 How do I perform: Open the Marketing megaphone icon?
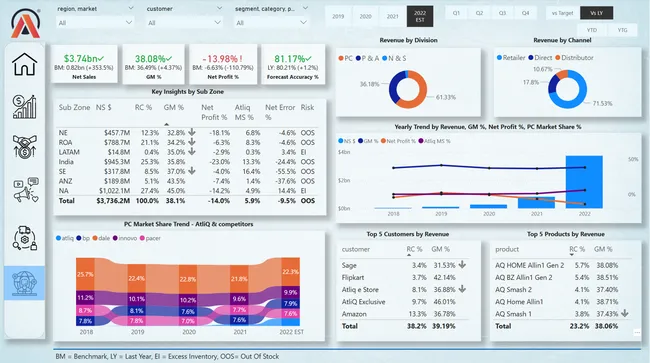click(x=26, y=190)
